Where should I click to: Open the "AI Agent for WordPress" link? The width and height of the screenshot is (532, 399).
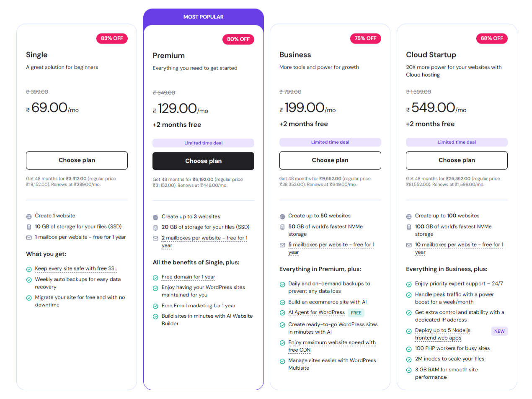(316, 312)
